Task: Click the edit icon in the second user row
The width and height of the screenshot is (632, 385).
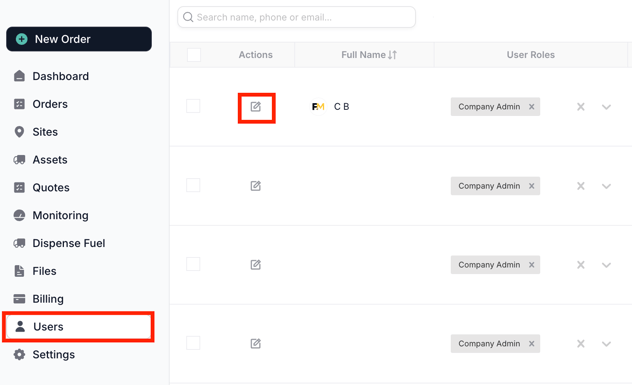Action: 256,186
